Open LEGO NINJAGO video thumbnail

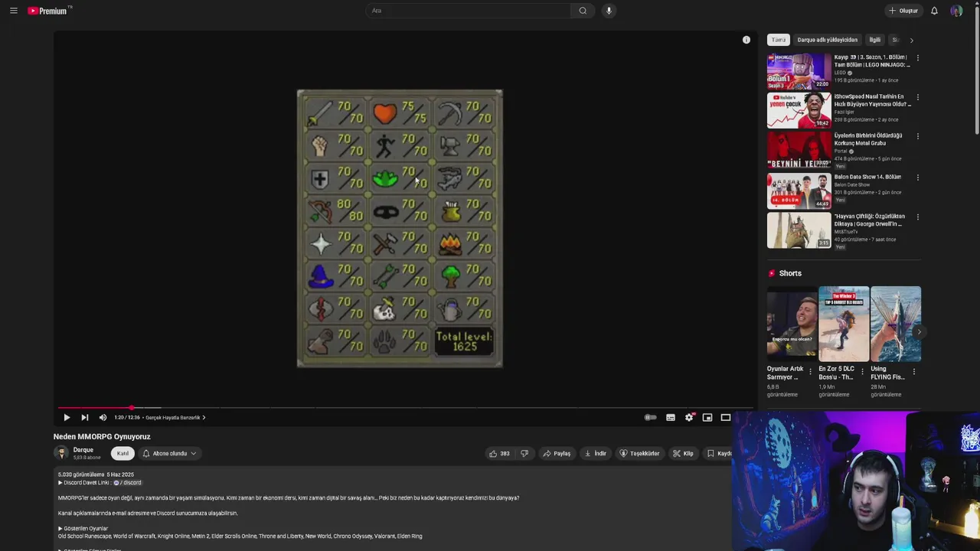[x=799, y=71]
